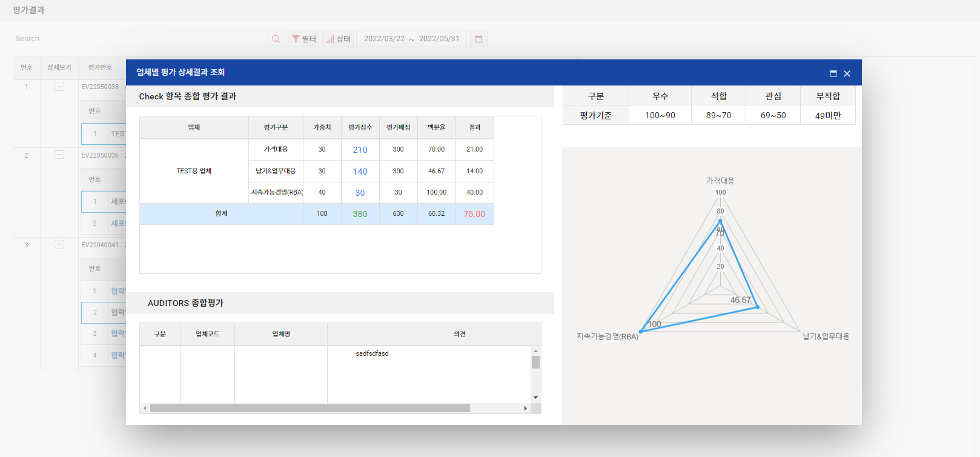Click the opinion box scroll up arrow
980x457 pixels.
[x=535, y=351]
